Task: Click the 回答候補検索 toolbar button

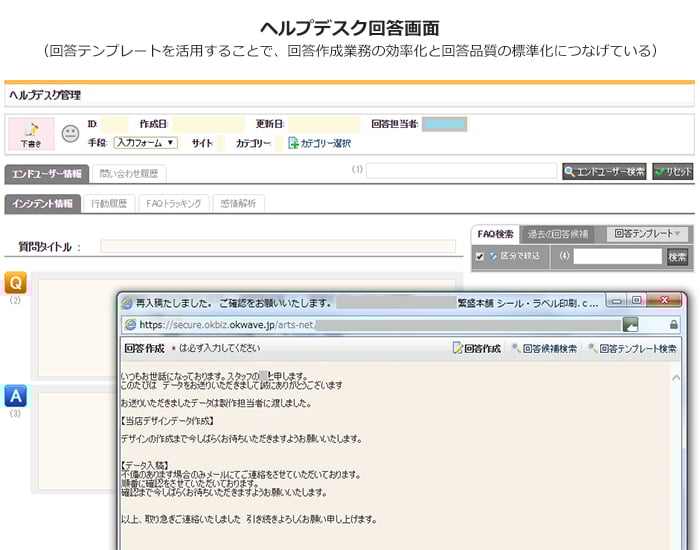Action: click(545, 348)
